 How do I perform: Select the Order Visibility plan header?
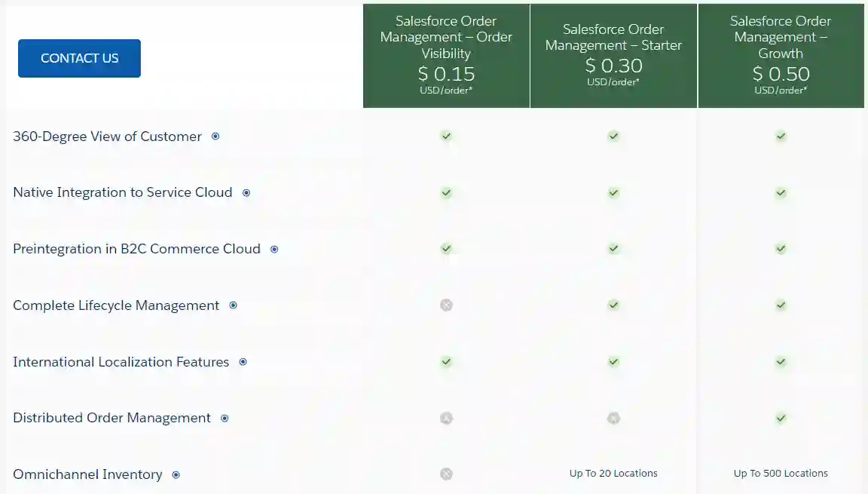446,56
